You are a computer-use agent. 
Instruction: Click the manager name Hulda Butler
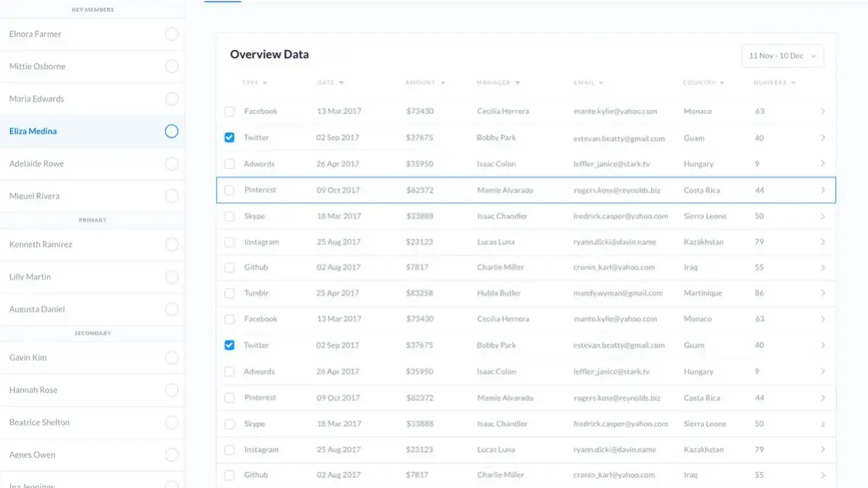[x=499, y=294]
